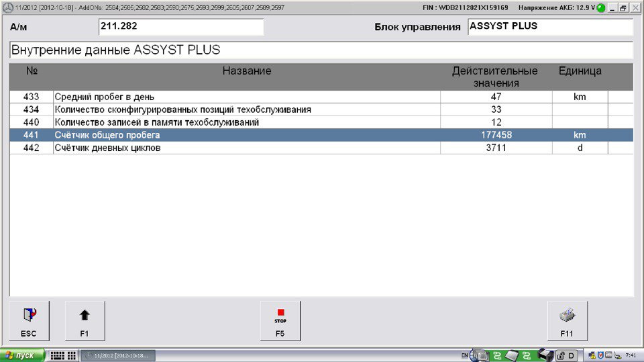Click the green battery voltage indicator
Image resolution: width=644 pixels, height=362 pixels.
click(601, 8)
